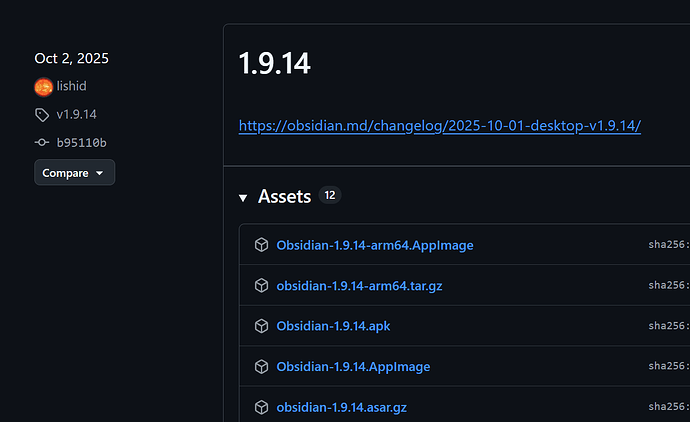
Task: Open the Compare dropdown
Action: 74,173
